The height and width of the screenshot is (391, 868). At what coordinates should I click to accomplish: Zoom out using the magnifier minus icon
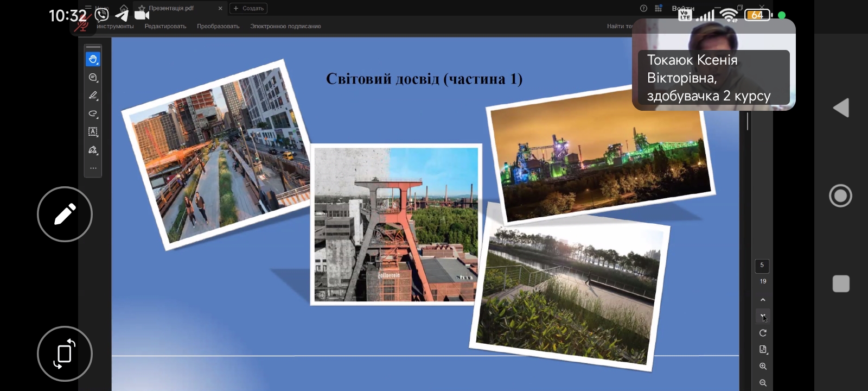(x=763, y=383)
